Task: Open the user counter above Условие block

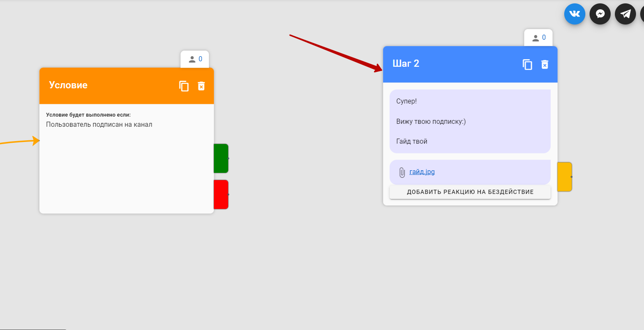Action: [195, 59]
